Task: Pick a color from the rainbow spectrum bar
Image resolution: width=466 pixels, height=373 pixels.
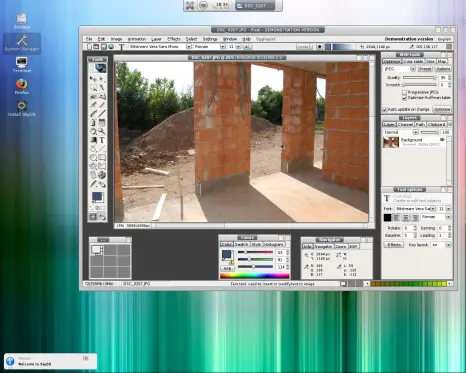Action: [254, 276]
